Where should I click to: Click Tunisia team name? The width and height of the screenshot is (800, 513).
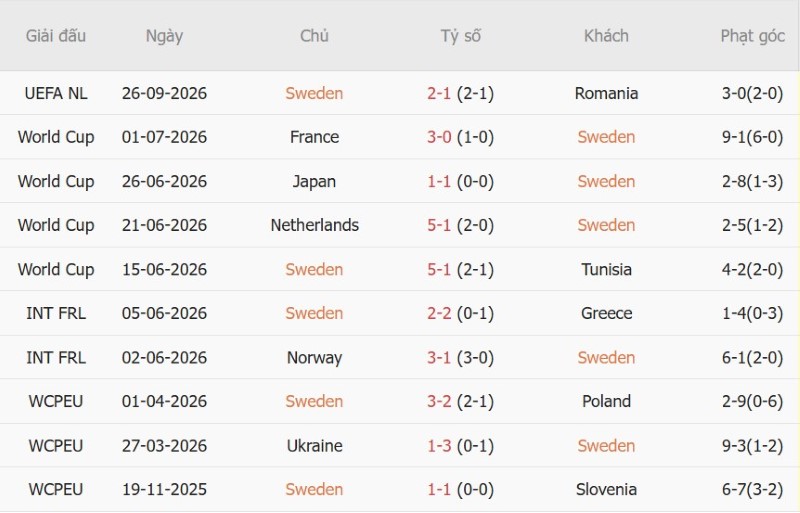(606, 270)
